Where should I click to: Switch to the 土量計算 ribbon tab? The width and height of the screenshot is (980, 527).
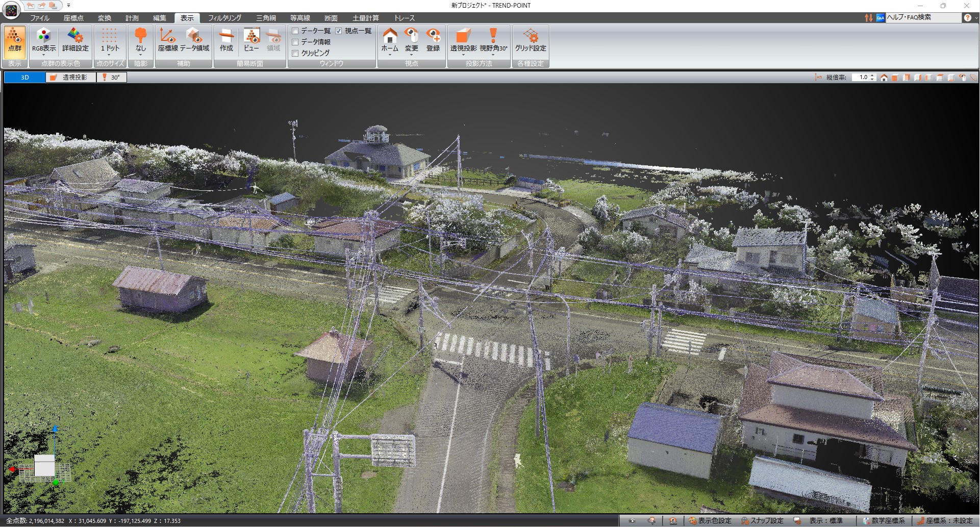pyautogui.click(x=365, y=18)
